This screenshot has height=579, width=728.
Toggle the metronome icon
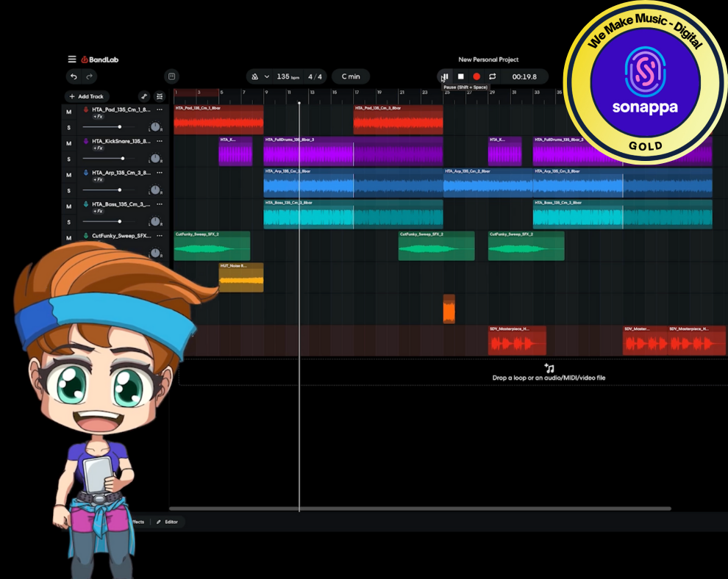255,76
